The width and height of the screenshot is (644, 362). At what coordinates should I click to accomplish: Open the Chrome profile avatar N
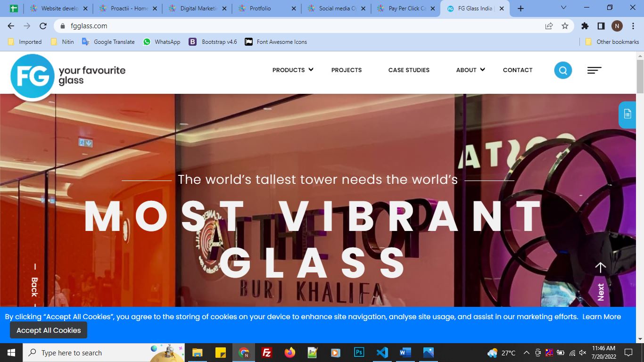click(617, 26)
